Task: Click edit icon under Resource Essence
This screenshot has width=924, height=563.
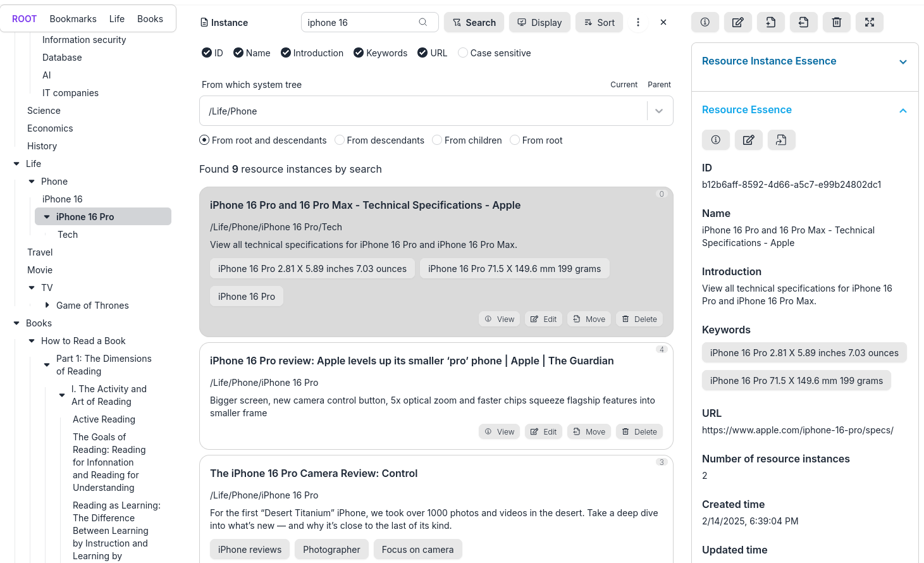Action: pyautogui.click(x=748, y=140)
